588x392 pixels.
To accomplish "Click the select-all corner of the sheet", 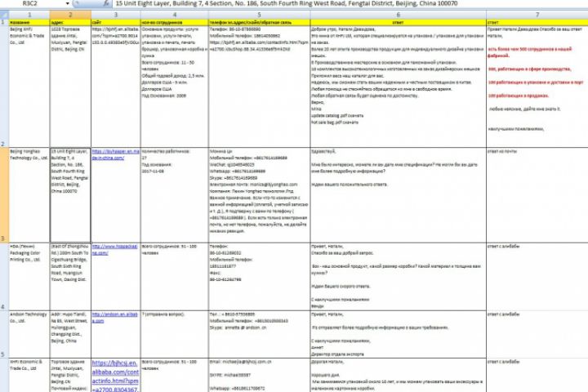I will [4, 15].
